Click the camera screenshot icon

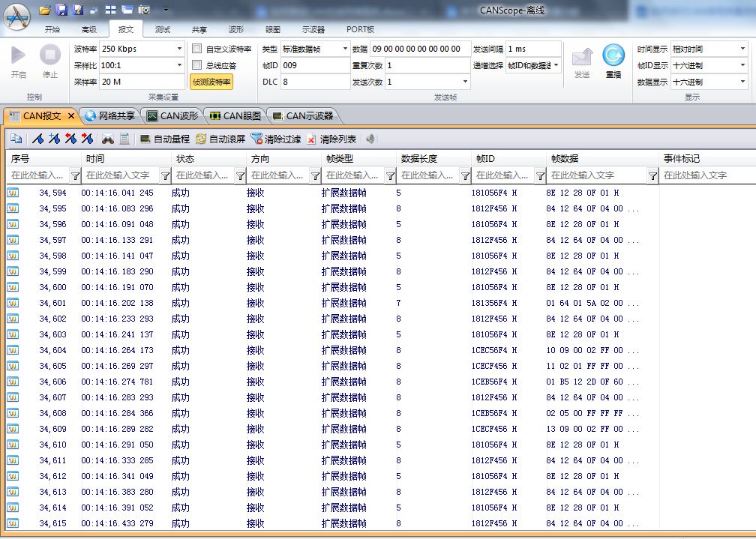click(x=144, y=10)
